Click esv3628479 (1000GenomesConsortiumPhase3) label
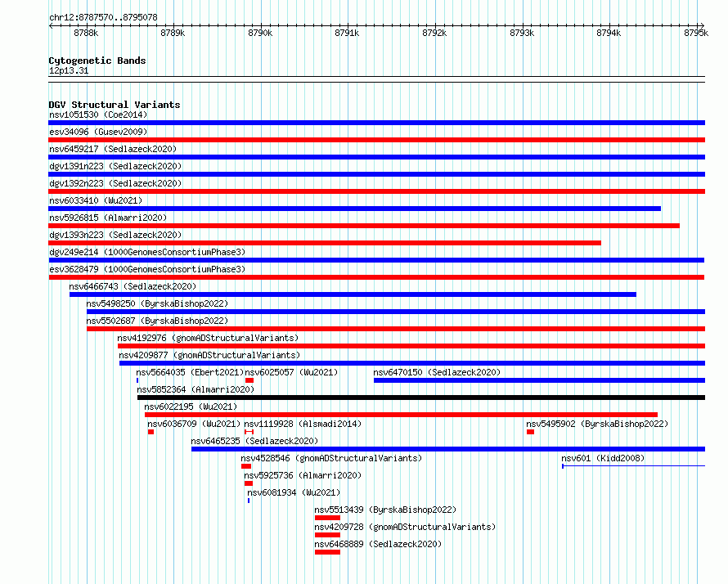Screen dimensions: 728x584 pyautogui.click(x=147, y=269)
